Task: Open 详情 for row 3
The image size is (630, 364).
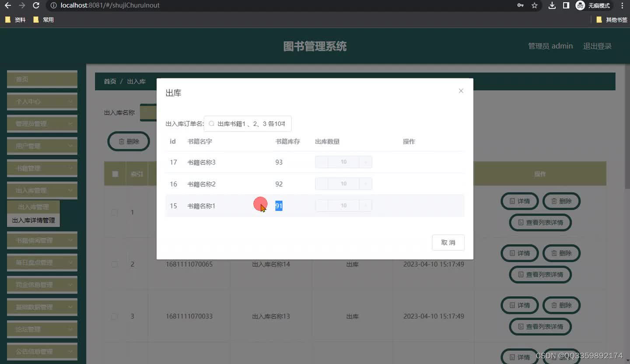Action: (519, 305)
